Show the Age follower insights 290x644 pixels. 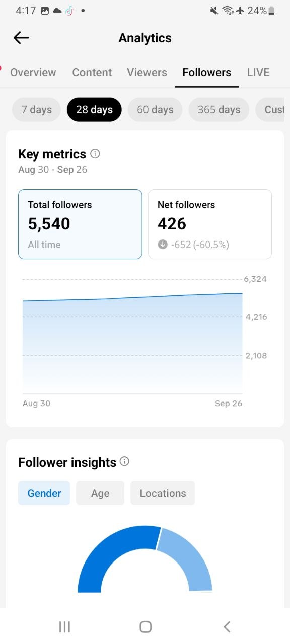tap(100, 493)
